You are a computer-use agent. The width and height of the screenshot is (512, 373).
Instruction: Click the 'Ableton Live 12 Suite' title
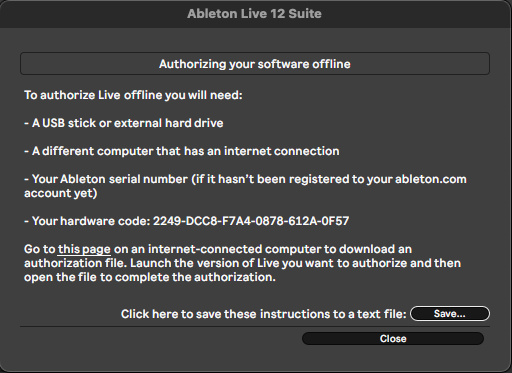point(254,14)
